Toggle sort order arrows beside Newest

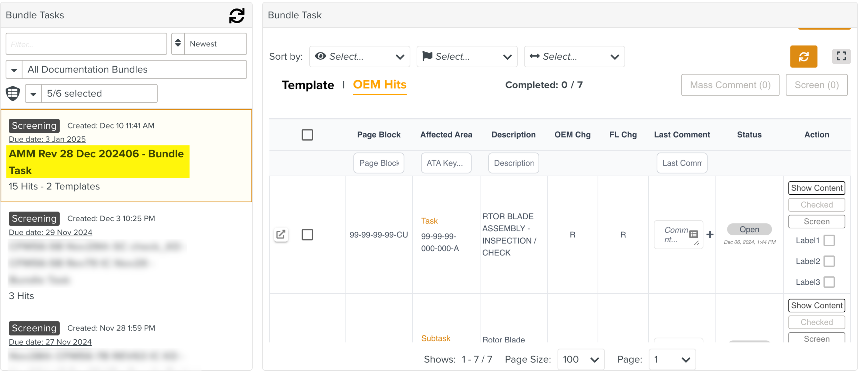pos(178,43)
